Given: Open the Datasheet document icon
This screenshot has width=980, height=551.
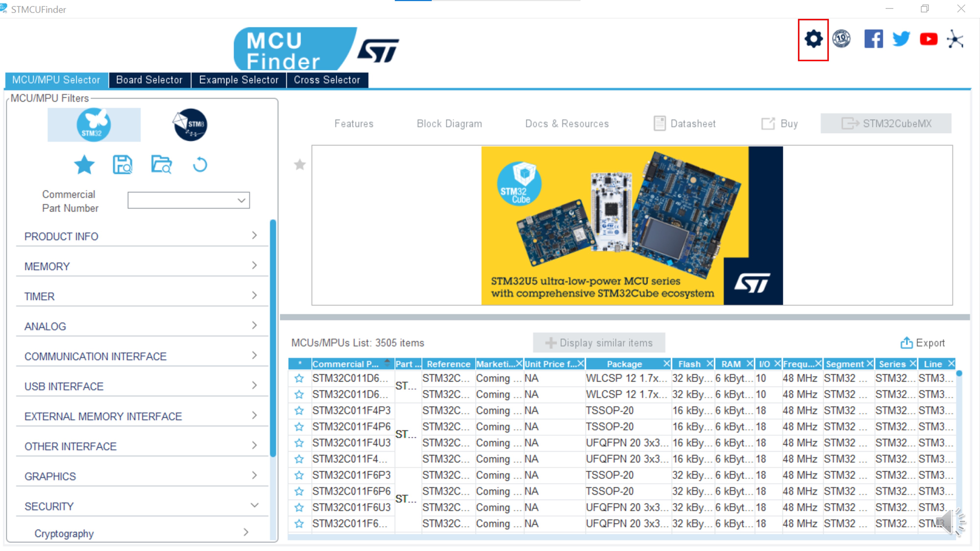Looking at the screenshot, I should click(x=660, y=124).
